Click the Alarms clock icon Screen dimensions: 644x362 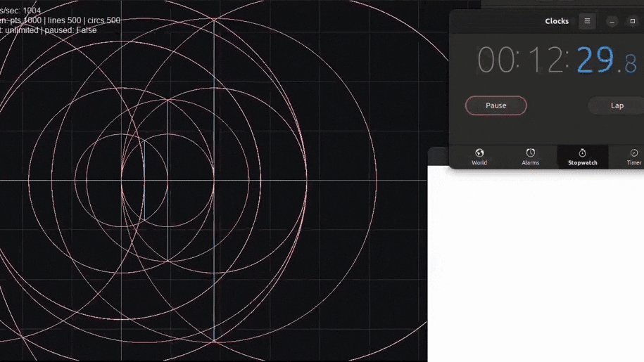click(x=531, y=153)
